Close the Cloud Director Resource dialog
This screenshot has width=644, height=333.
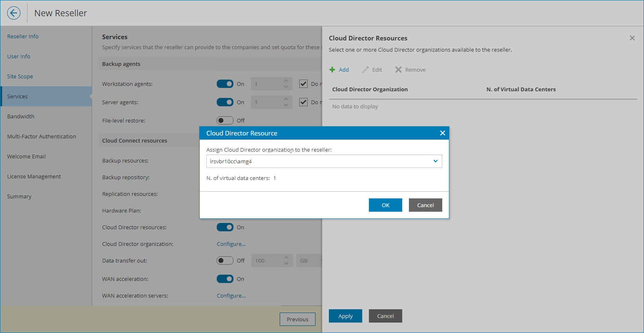[x=443, y=133]
